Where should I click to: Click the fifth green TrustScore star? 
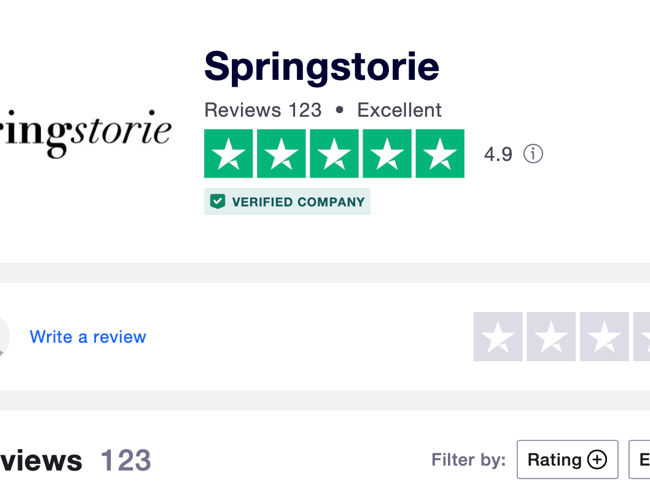tap(439, 154)
